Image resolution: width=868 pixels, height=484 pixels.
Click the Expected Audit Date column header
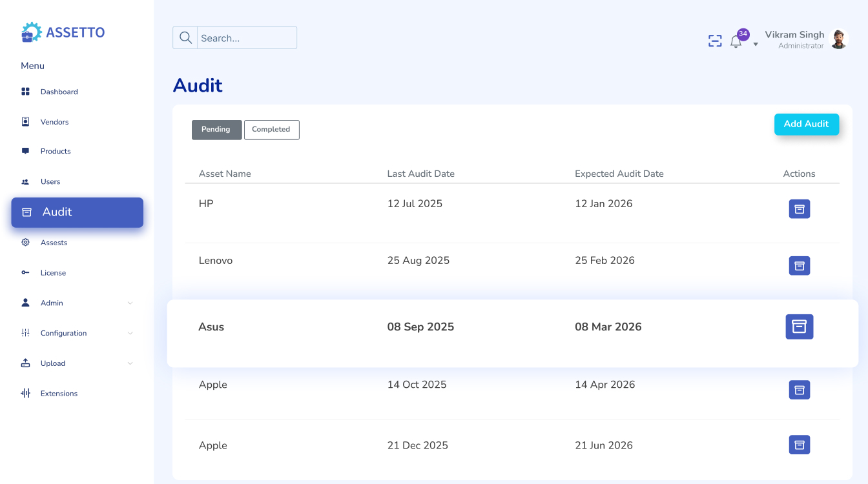[619, 174]
